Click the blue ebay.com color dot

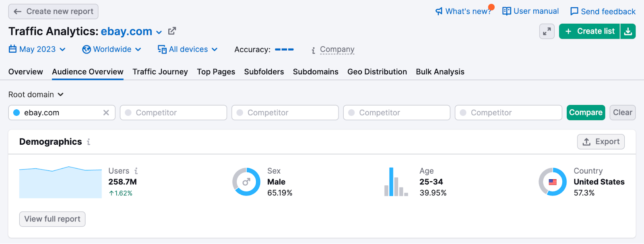click(x=17, y=113)
